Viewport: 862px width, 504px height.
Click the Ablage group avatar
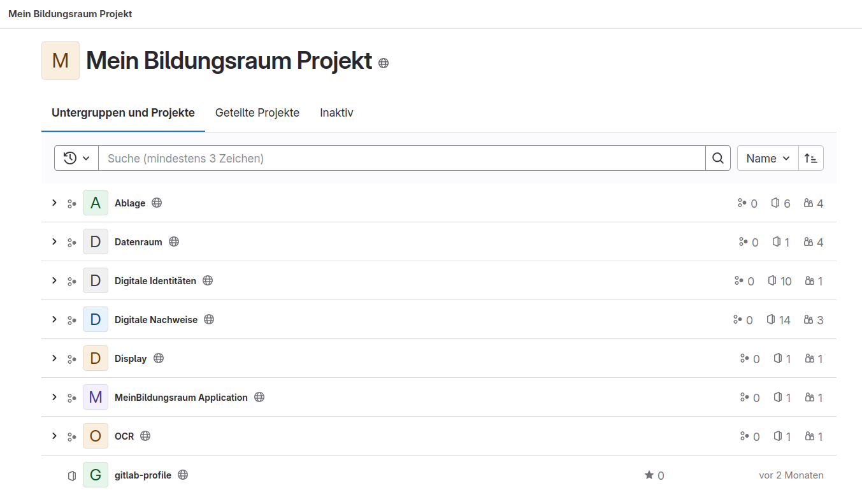pos(96,203)
